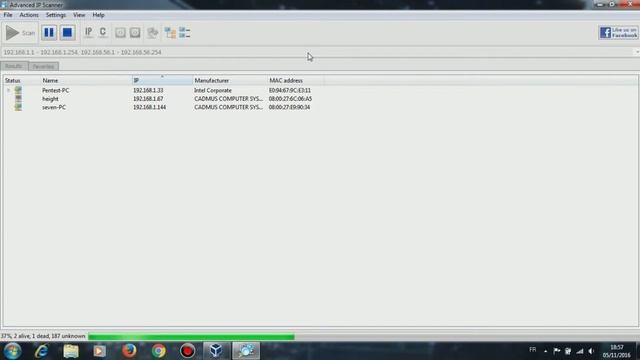This screenshot has height=360, width=640.
Task: Click the seven-PC computer status icon
Action: (x=18, y=107)
